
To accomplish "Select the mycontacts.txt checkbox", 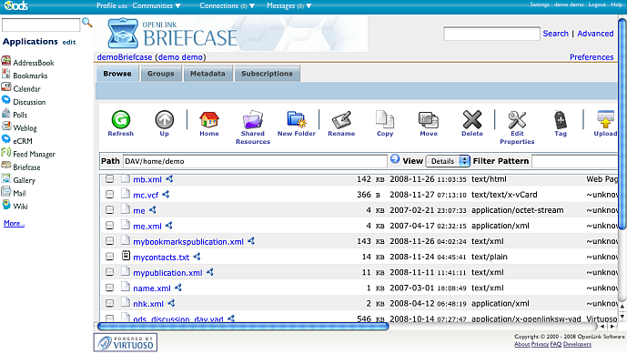I will (x=110, y=258).
